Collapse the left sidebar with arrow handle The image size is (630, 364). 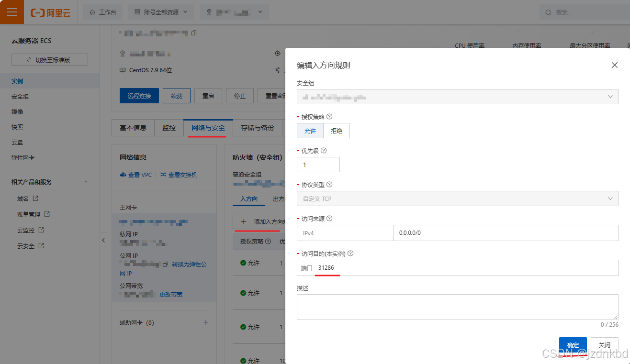click(104, 240)
